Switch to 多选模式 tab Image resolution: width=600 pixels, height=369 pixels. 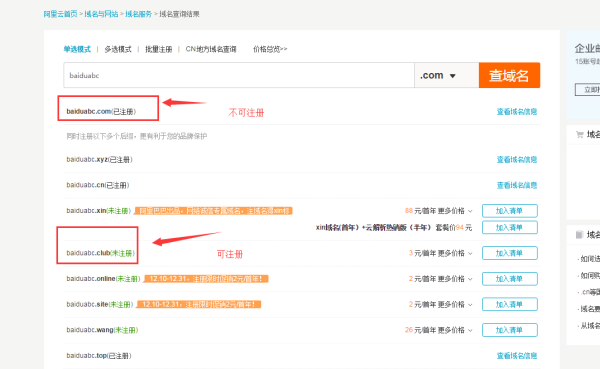click(x=118, y=49)
